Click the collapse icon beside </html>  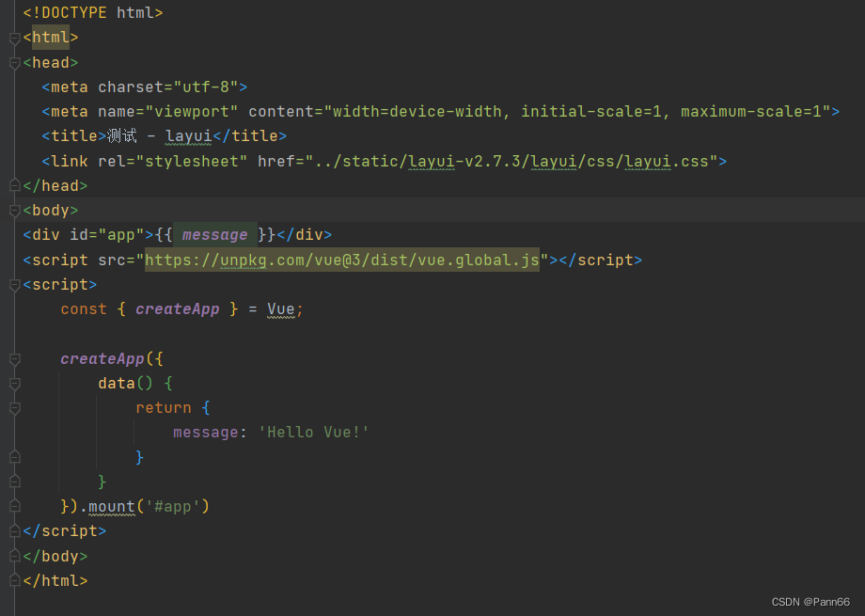[x=13, y=580]
